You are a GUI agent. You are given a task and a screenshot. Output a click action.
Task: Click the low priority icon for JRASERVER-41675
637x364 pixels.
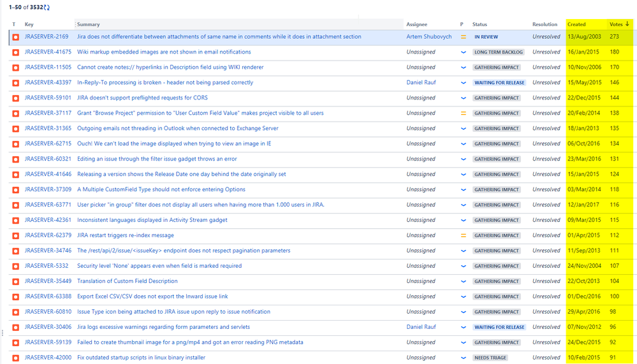[x=463, y=52]
